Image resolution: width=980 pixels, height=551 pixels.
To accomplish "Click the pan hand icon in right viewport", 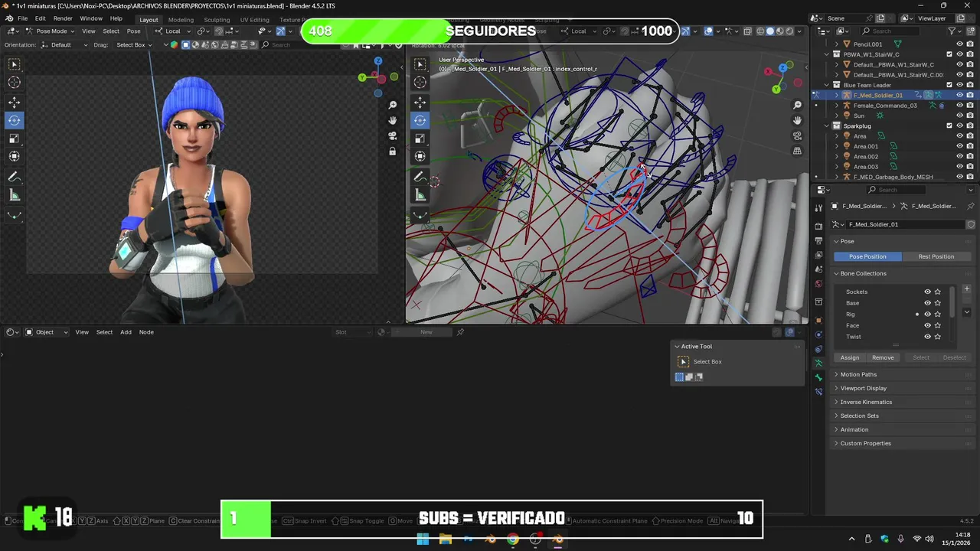I will [x=797, y=120].
